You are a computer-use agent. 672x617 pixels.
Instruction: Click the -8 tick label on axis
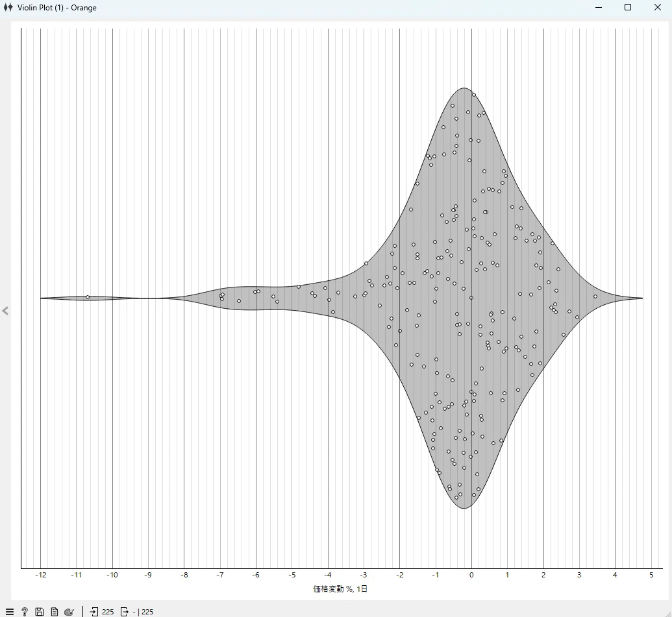(184, 575)
